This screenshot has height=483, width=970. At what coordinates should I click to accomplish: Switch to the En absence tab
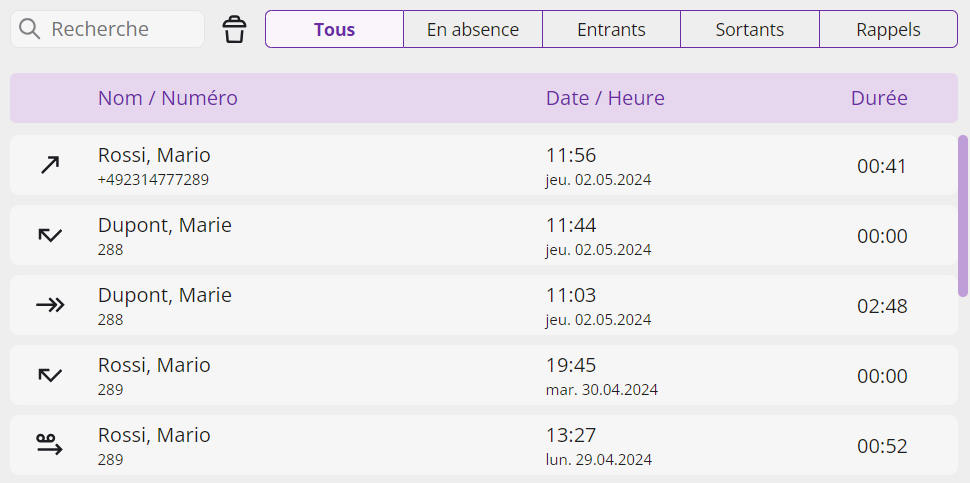pyautogui.click(x=473, y=29)
